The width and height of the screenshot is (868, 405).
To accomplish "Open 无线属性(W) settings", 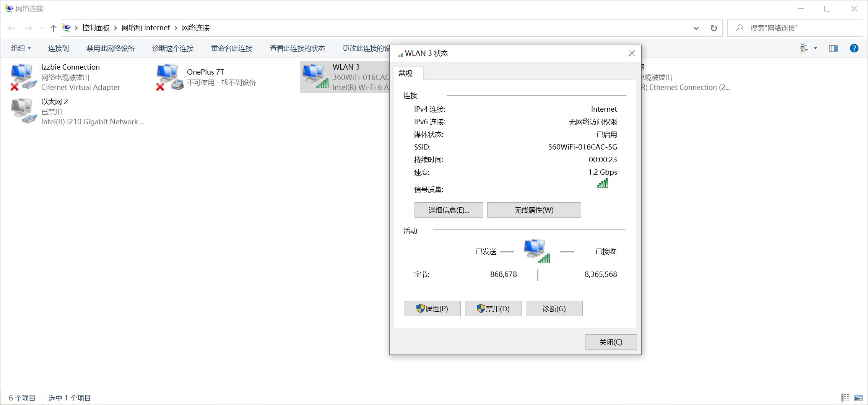I will [x=534, y=210].
